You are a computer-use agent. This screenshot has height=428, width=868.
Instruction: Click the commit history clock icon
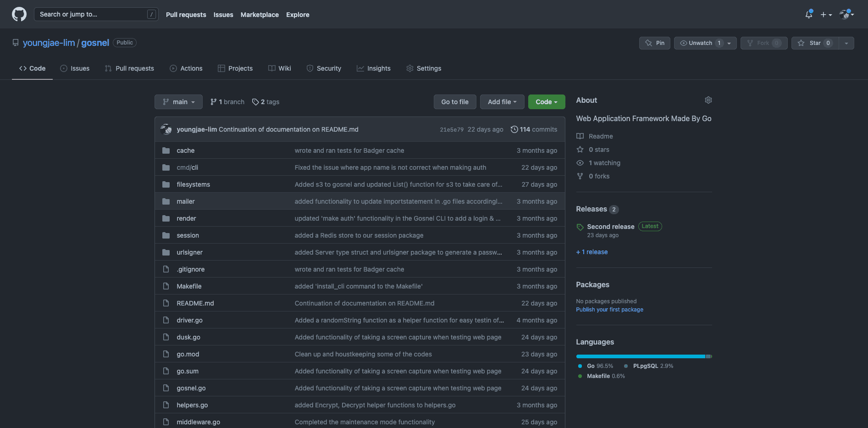514,129
